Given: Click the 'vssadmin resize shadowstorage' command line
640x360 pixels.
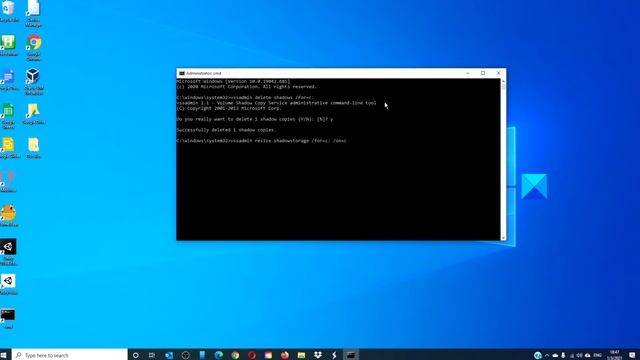Looking at the screenshot, I should point(262,141).
